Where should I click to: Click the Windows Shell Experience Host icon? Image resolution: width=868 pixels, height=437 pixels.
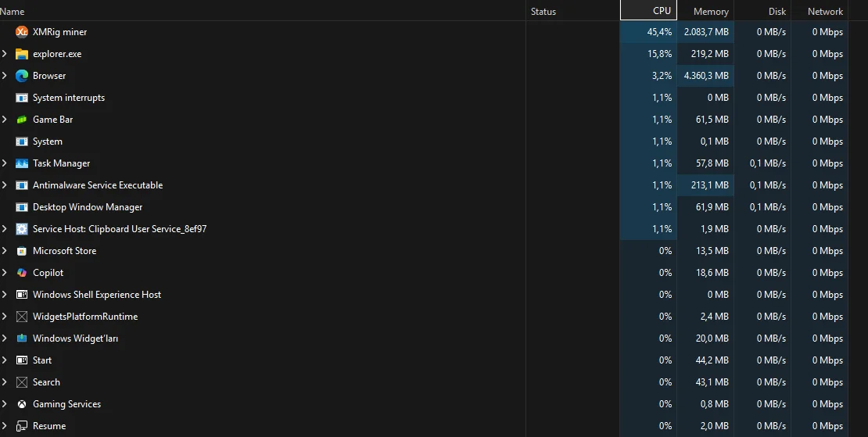(x=22, y=295)
